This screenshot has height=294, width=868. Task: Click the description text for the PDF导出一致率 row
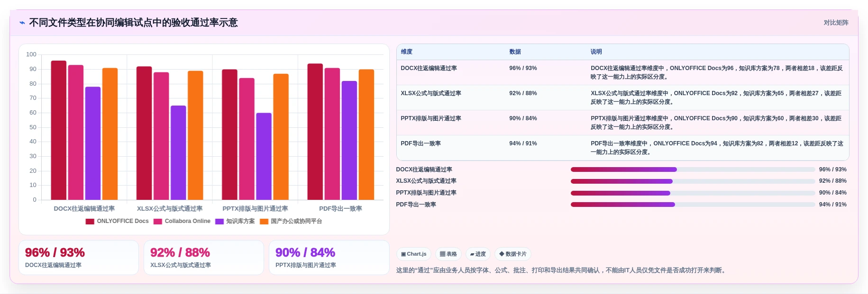717,148
